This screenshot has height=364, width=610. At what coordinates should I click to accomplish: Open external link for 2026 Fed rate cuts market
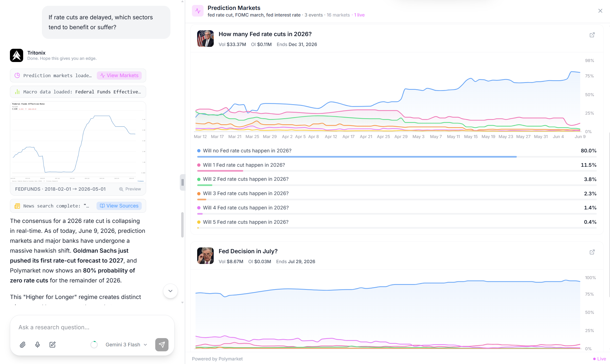592,35
